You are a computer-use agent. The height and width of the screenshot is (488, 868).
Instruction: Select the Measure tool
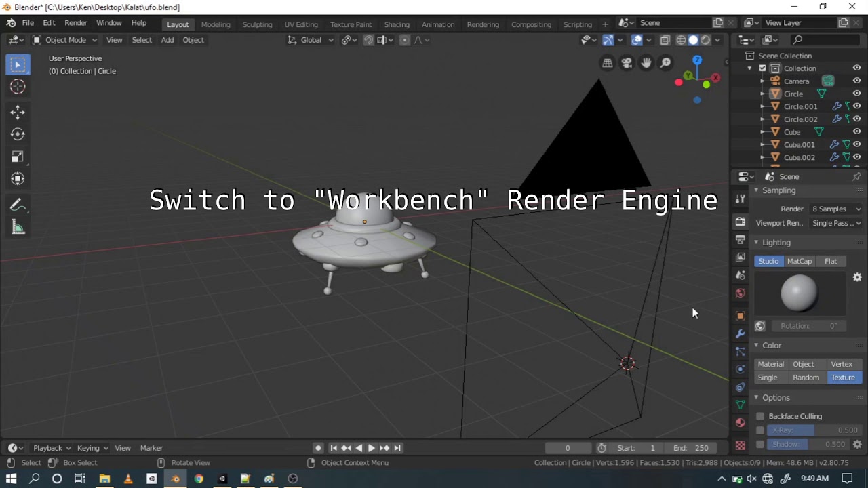click(x=18, y=228)
